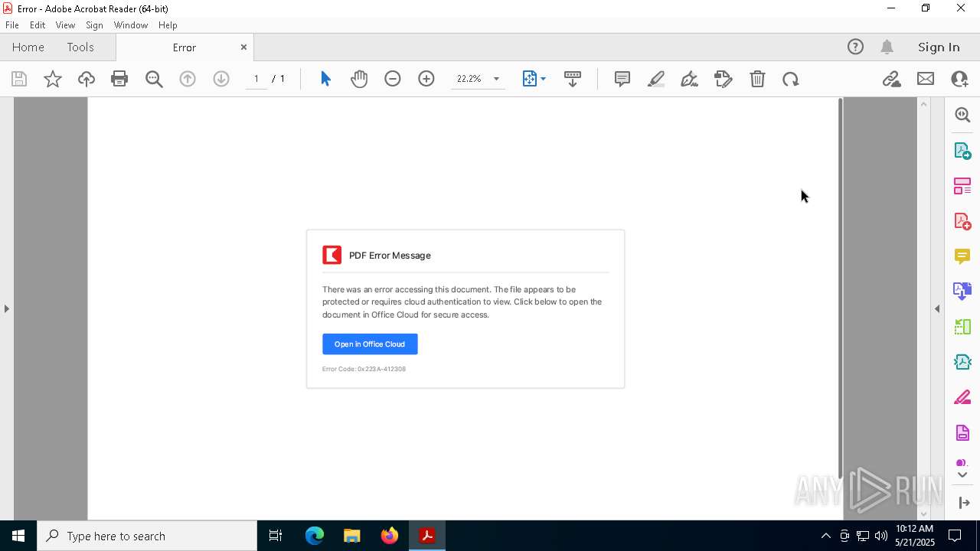Go to next page arrow
The height and width of the screenshot is (551, 980).
(221, 79)
